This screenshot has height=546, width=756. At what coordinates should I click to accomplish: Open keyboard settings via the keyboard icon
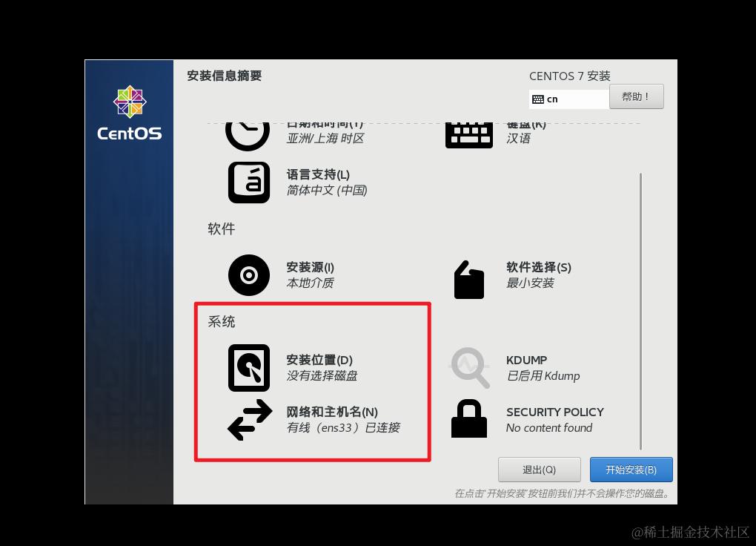point(469,136)
